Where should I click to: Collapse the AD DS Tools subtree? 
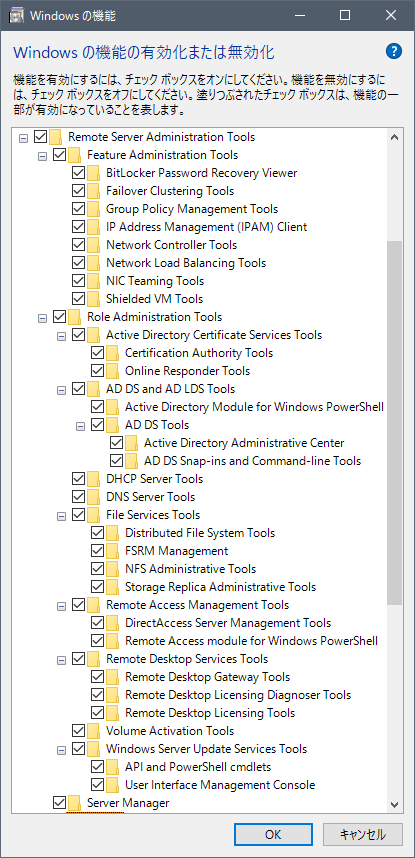80,425
